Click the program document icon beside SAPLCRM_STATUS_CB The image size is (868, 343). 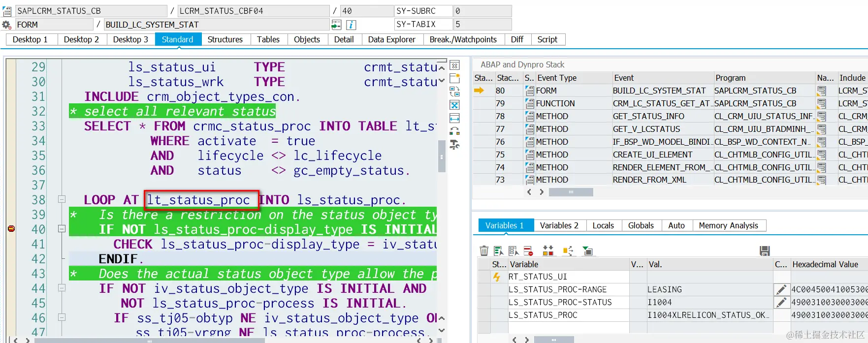pyautogui.click(x=7, y=11)
